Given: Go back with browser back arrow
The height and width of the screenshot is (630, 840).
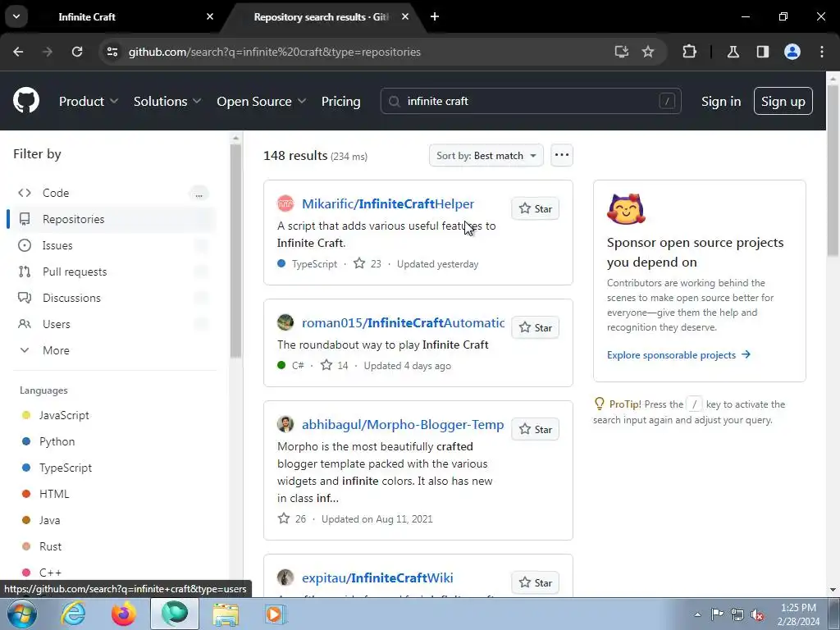Looking at the screenshot, I should 18,52.
